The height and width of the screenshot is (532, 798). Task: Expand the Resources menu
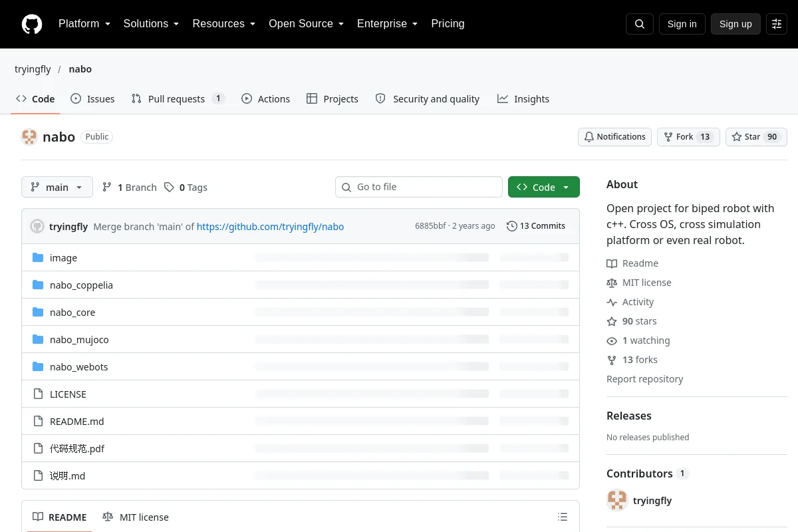pos(223,24)
